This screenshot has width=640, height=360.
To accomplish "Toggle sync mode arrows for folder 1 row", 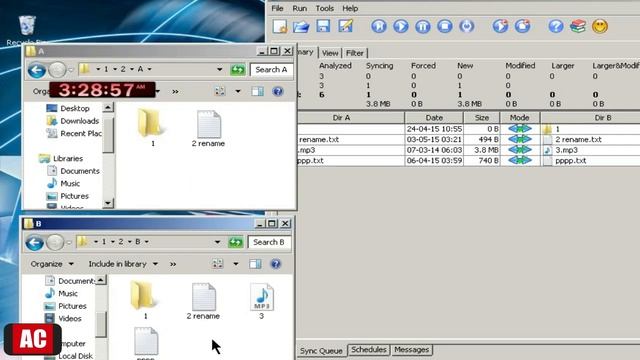I will point(520,129).
